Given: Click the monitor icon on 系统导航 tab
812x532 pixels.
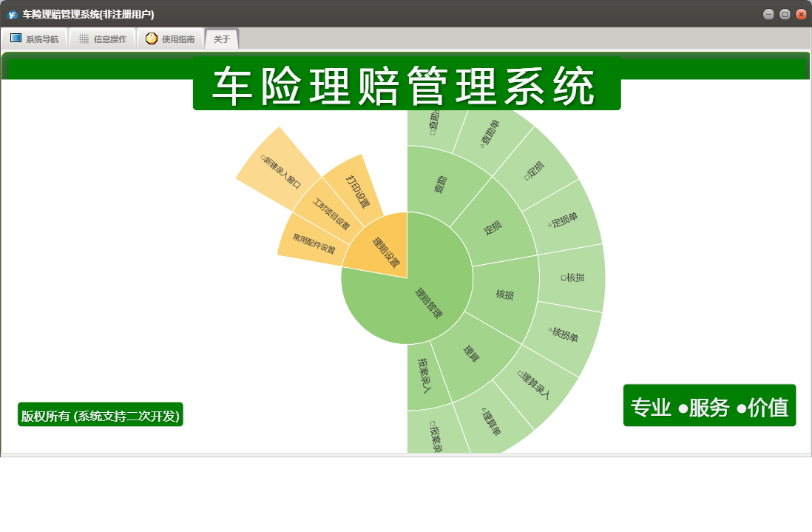Looking at the screenshot, I should click(16, 38).
